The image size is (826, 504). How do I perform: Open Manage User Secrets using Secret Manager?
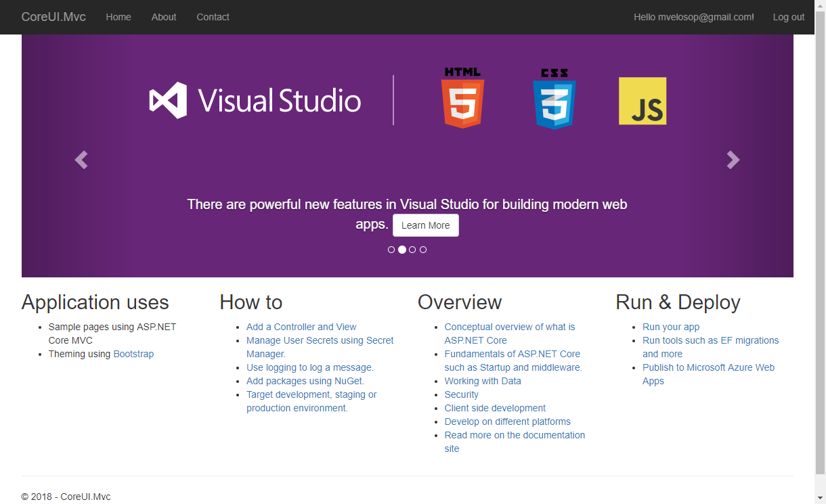[320, 347]
